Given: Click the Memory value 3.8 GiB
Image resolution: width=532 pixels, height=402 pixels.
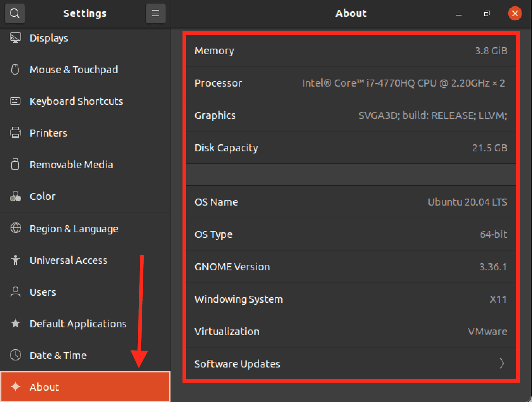Looking at the screenshot, I should [491, 50].
